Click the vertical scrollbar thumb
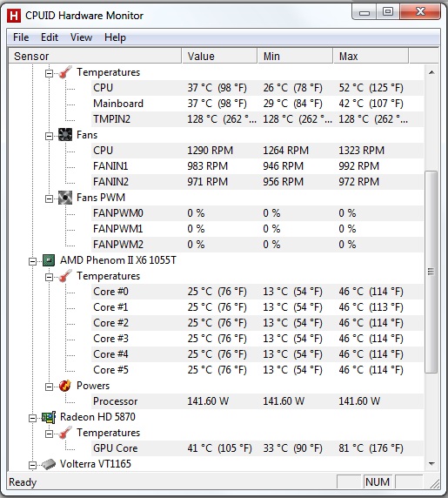448x498 pixels. point(431,272)
